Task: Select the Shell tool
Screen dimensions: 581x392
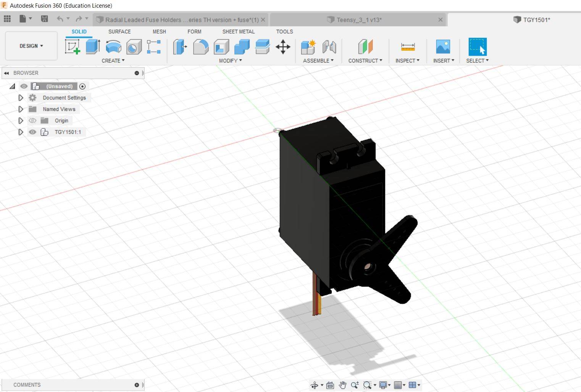Action: pos(221,47)
